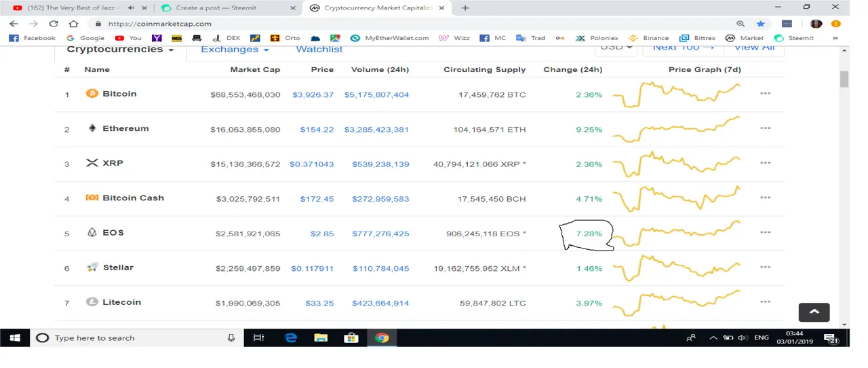This screenshot has width=868, height=368.
Task: Show hidden system tray icons
Action: [713, 338]
